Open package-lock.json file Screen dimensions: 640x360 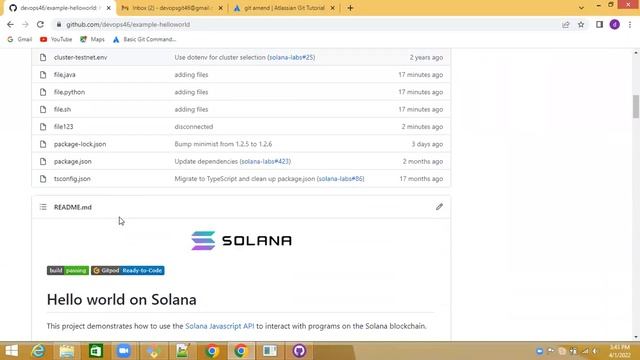pos(80,144)
